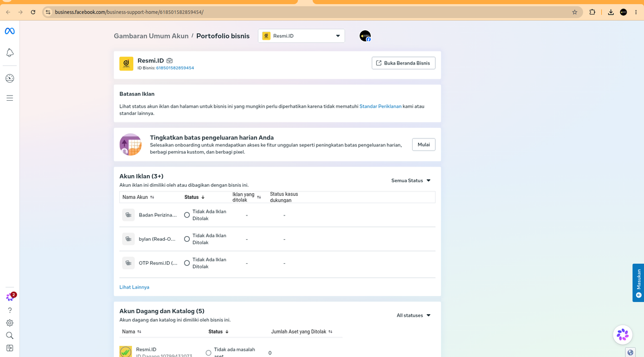Viewport: 644px width, 357px height.
Task: Click the Portofolio bisnis breadcrumb text
Action: 223,36
